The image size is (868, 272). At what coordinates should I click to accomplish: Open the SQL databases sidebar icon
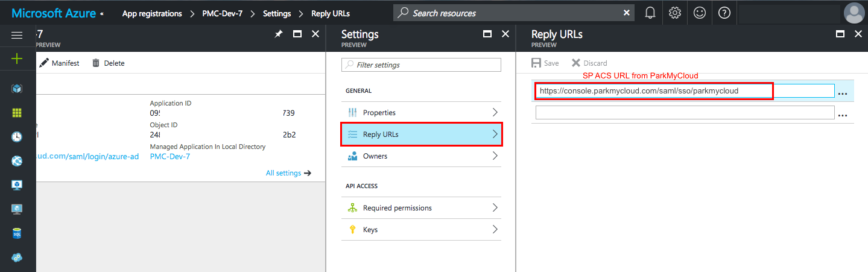[x=17, y=233]
